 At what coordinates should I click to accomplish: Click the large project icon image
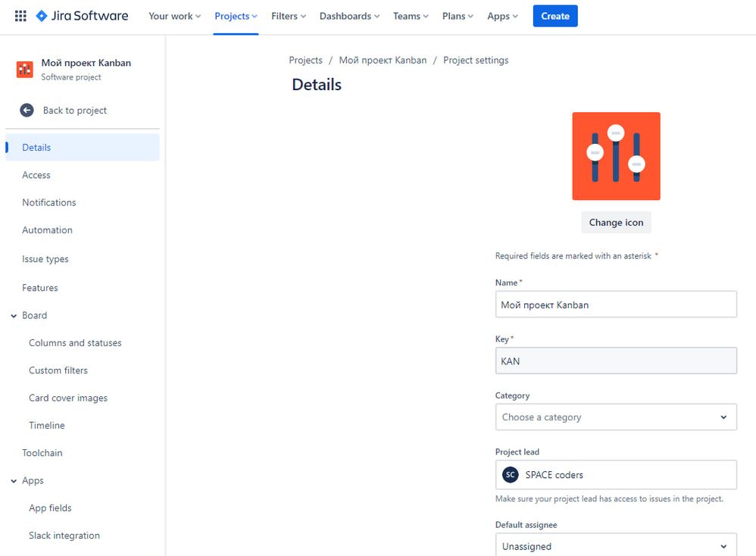click(x=616, y=156)
